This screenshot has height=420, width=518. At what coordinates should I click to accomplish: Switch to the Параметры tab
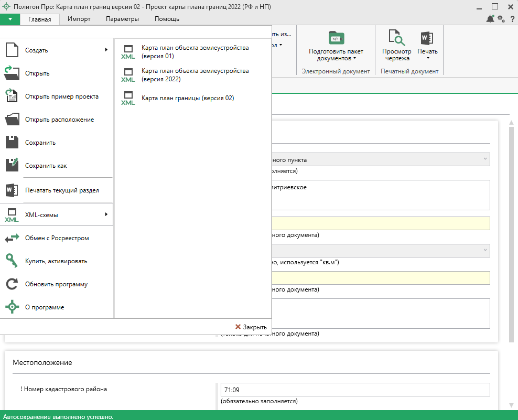click(x=122, y=19)
